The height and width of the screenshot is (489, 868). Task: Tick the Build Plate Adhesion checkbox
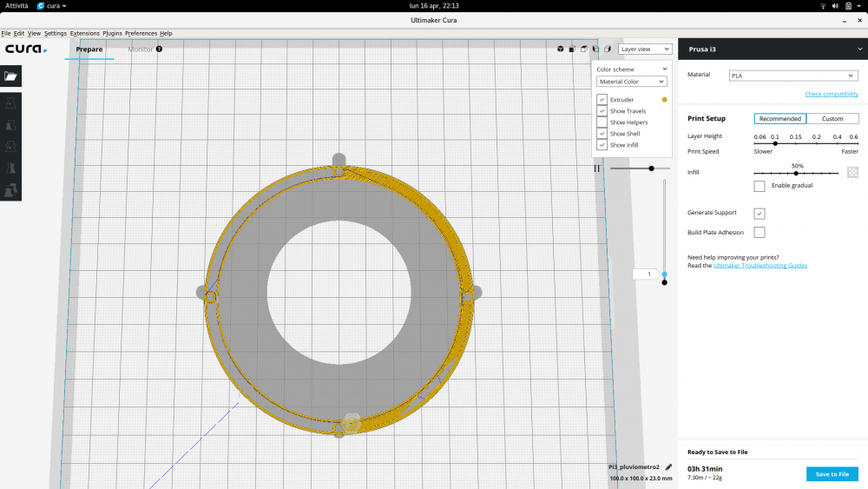coord(759,232)
